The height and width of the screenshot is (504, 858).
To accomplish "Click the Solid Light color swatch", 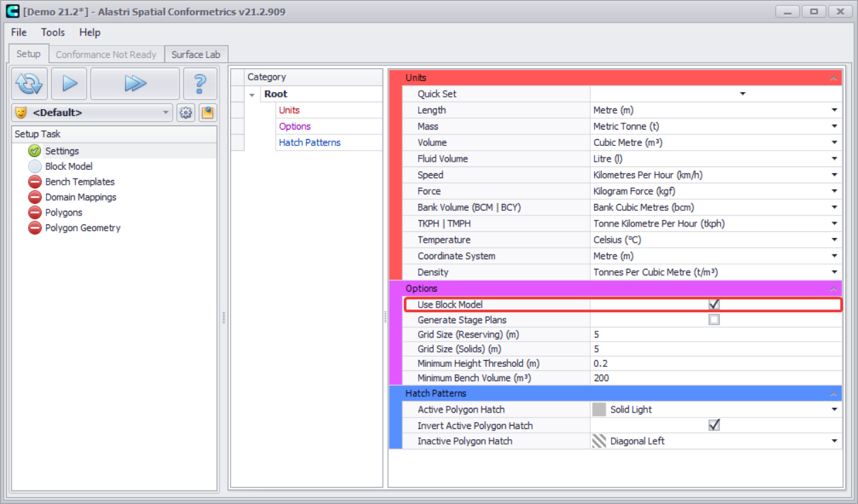I will click(599, 410).
